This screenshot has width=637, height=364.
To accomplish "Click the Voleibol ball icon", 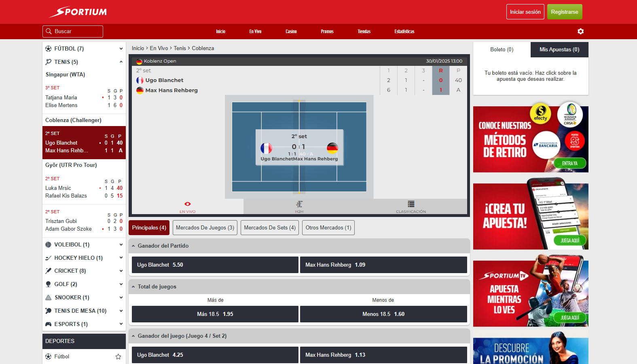I will 49,244.
